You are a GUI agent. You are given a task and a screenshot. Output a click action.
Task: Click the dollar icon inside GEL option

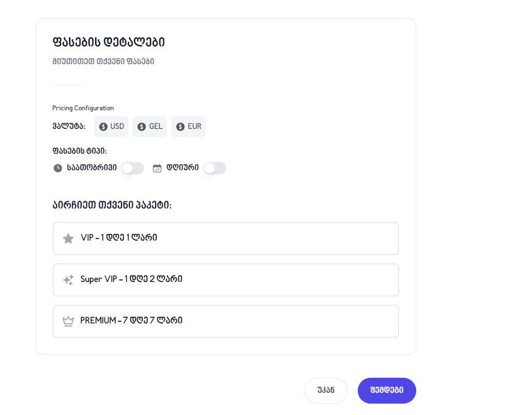pos(141,126)
